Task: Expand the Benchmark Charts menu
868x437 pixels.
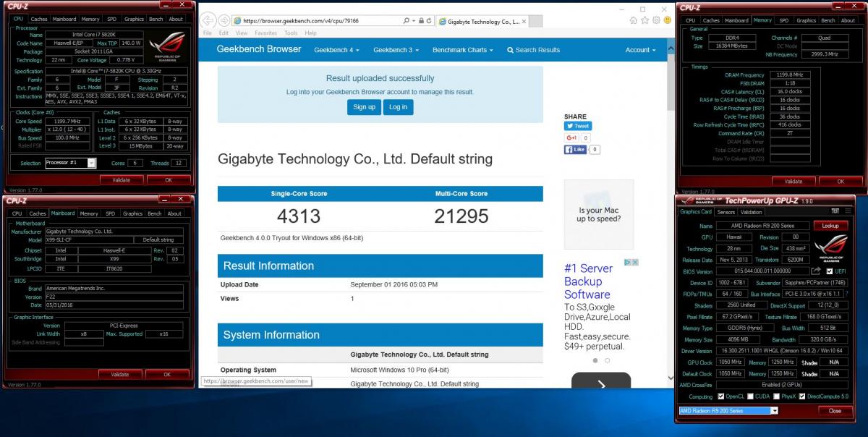Action: coord(463,50)
